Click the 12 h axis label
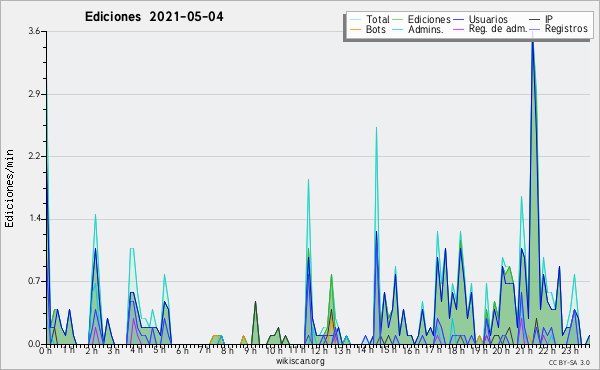The width and height of the screenshot is (600, 370). 318,350
